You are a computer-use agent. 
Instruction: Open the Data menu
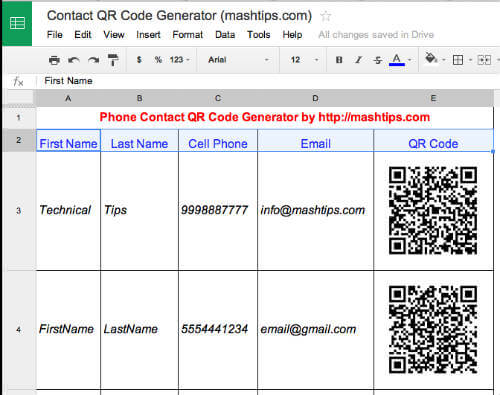pos(225,35)
